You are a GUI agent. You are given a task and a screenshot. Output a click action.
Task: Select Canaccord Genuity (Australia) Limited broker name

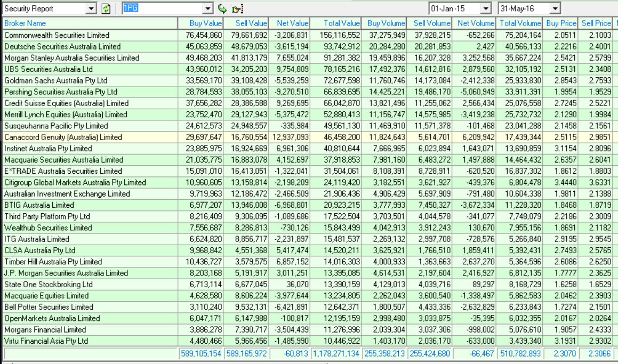point(63,137)
